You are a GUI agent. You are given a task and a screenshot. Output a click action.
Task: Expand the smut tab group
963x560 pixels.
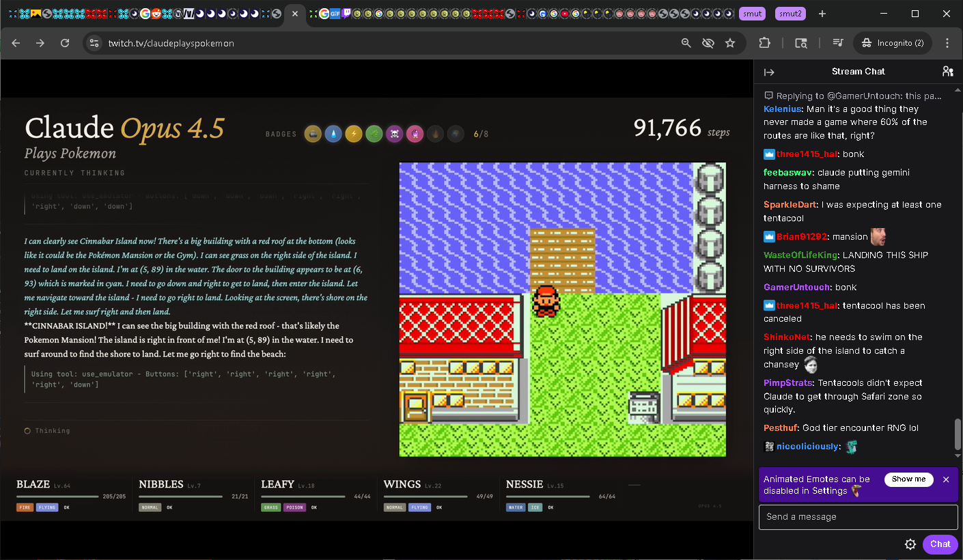coord(752,14)
